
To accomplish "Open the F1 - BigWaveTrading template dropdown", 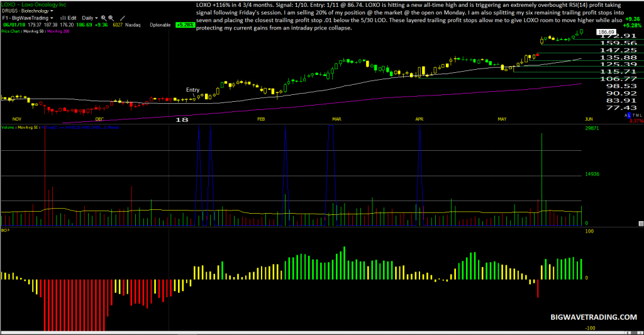I will (x=28, y=18).
